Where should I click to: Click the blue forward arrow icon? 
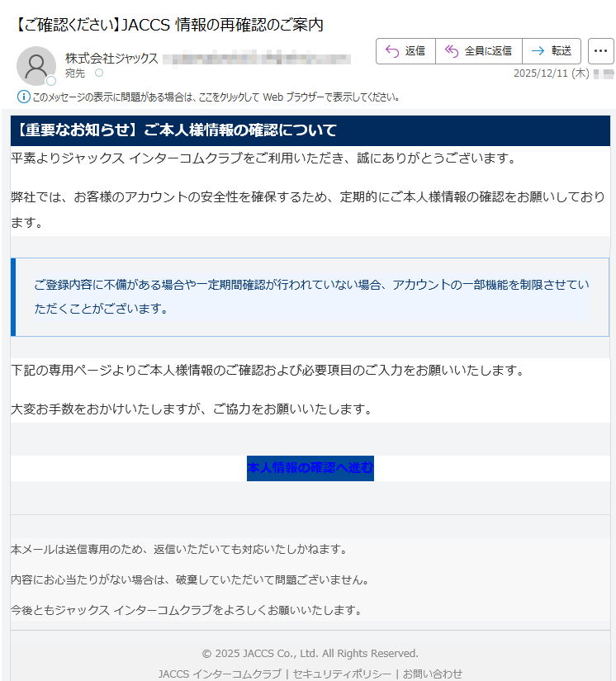(x=538, y=51)
